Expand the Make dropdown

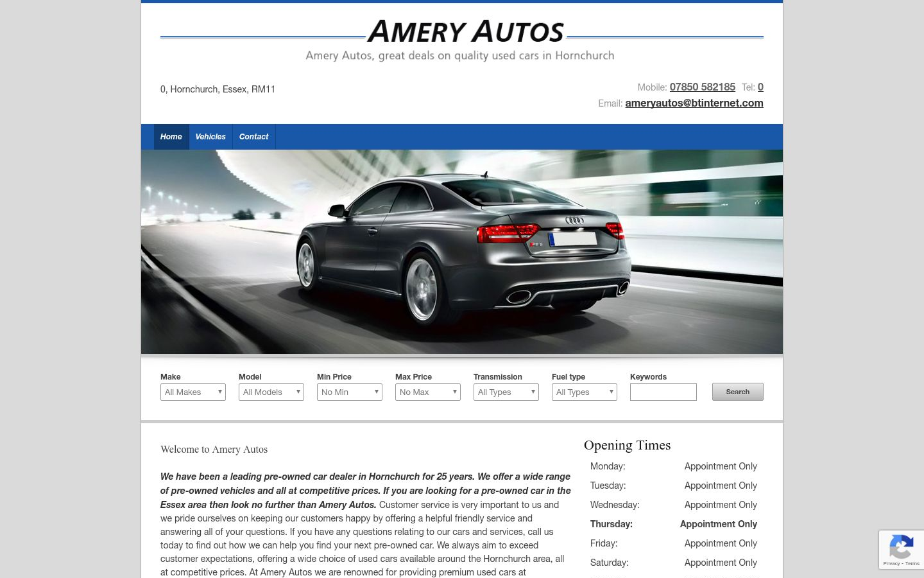193,392
